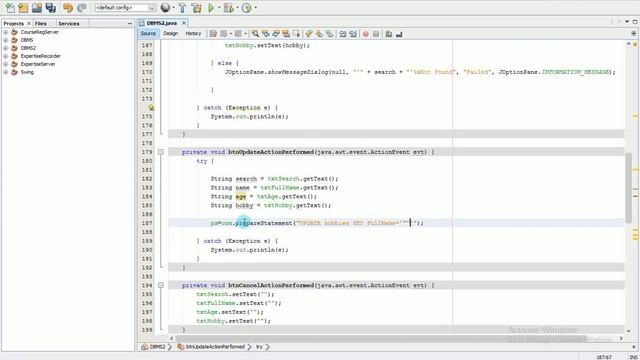Click the Clean and Build icon

[x=196, y=7]
